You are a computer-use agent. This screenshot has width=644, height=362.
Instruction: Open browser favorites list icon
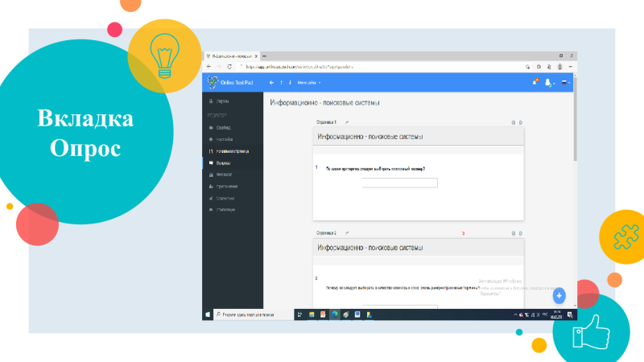[x=539, y=67]
